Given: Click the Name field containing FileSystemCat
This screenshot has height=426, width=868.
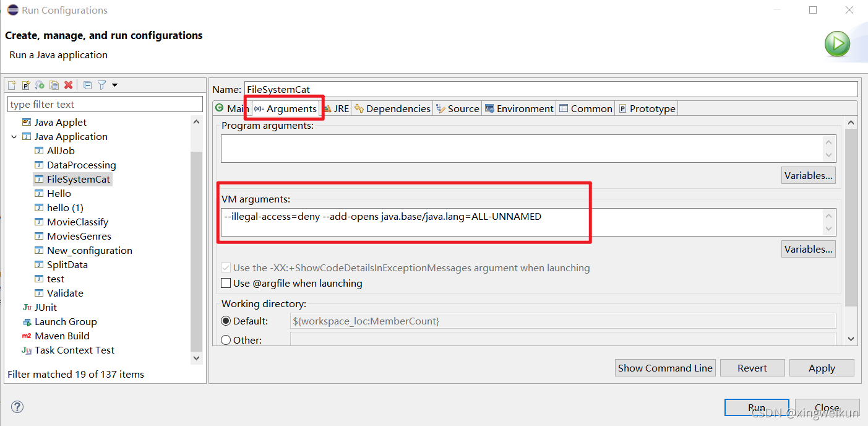Looking at the screenshot, I should coord(551,89).
